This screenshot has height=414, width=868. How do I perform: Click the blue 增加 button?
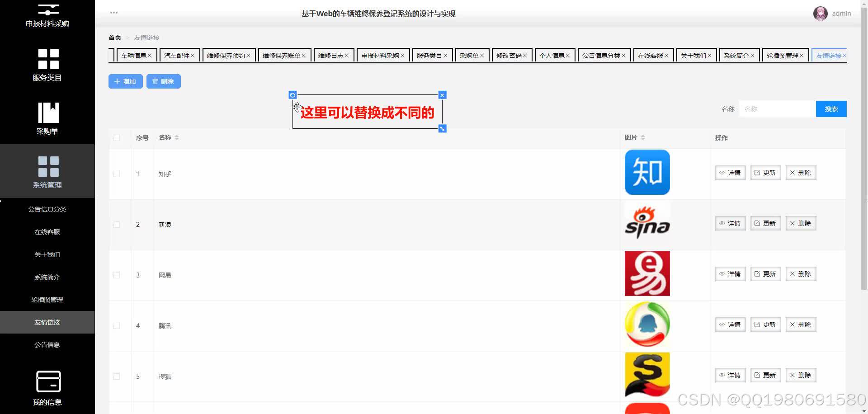[126, 81]
